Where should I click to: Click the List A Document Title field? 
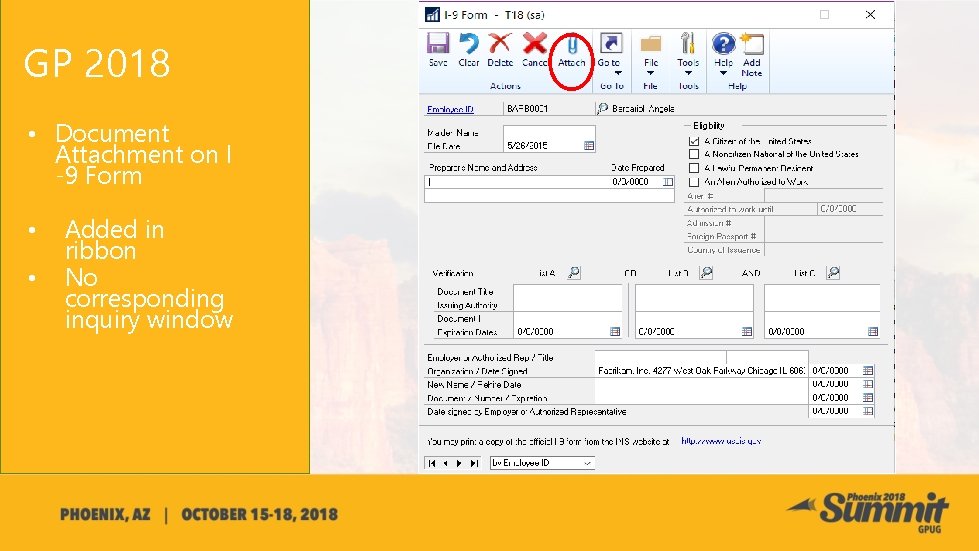click(x=568, y=291)
